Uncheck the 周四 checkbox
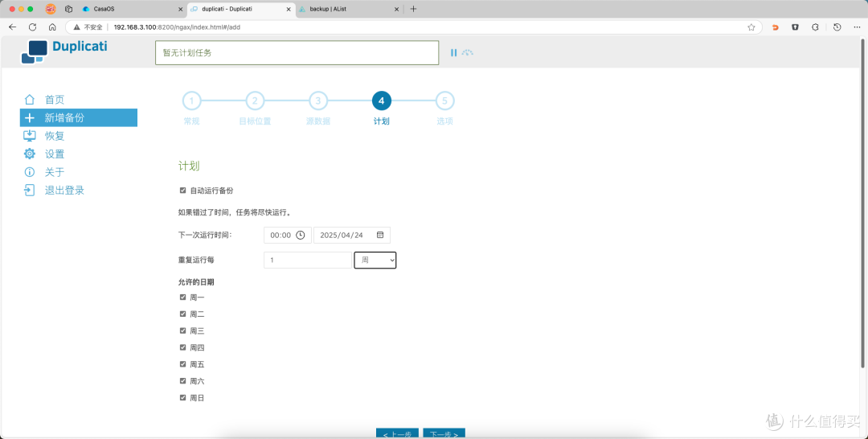The height and width of the screenshot is (439, 868). (182, 347)
